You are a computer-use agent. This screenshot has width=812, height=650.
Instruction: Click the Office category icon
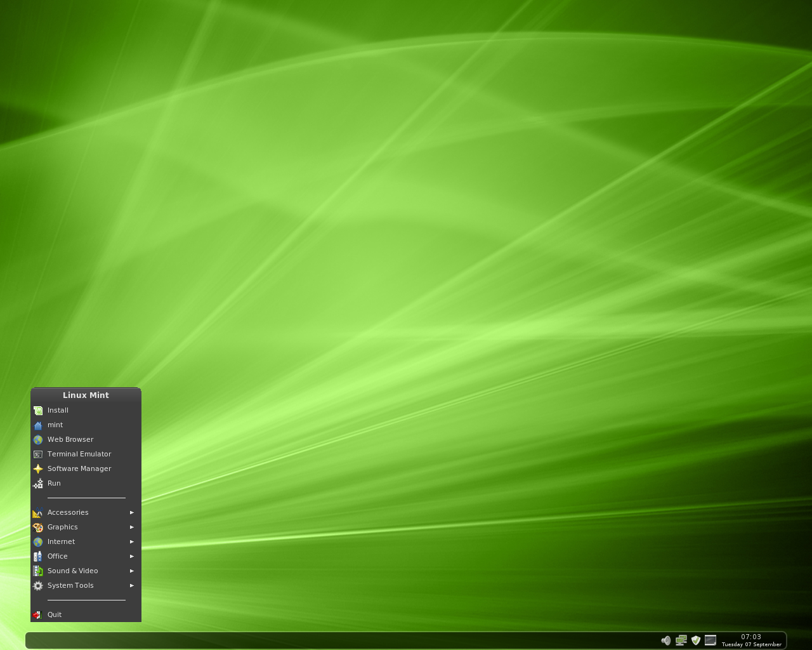click(x=38, y=557)
